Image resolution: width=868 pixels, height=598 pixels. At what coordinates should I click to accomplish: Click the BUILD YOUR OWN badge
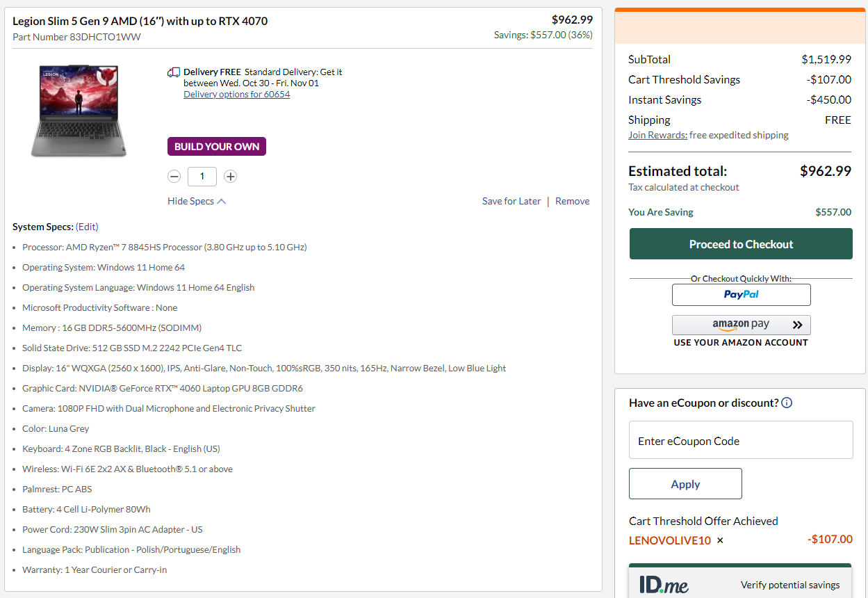click(217, 147)
